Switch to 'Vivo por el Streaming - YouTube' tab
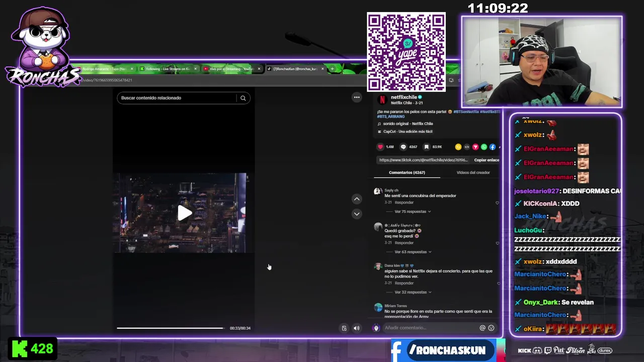 231,69
